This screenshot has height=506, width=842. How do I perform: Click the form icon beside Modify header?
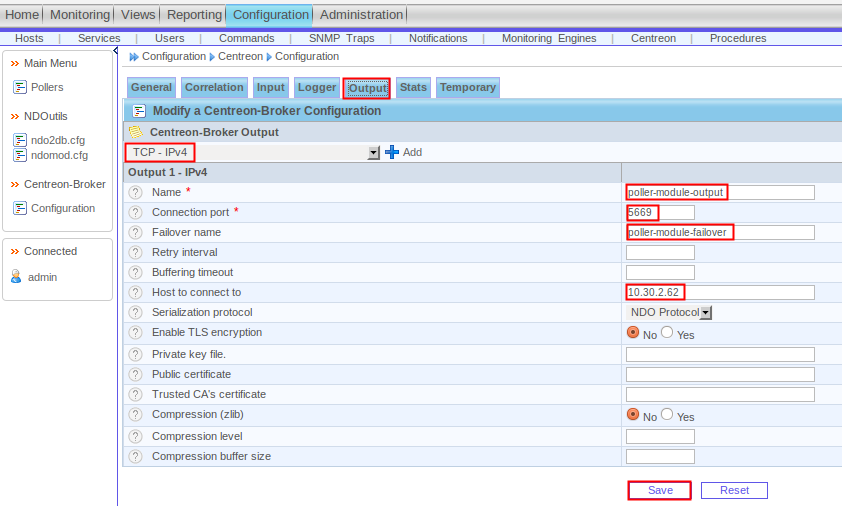pyautogui.click(x=139, y=111)
